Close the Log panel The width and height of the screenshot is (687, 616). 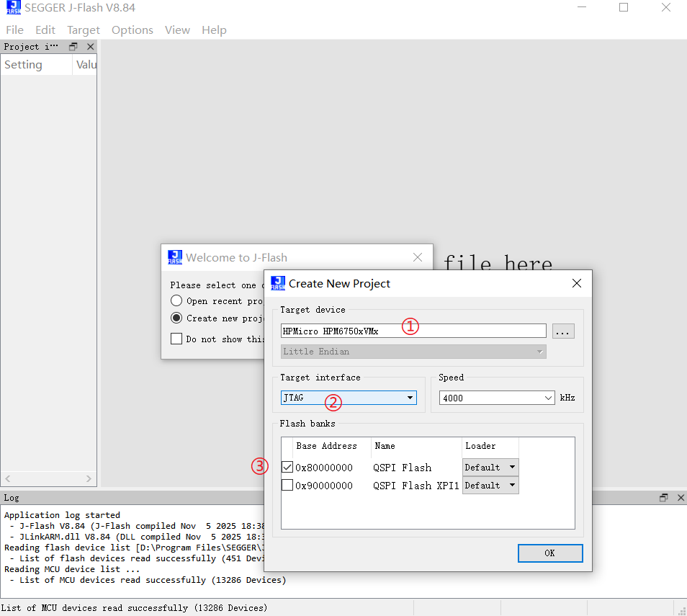click(681, 498)
